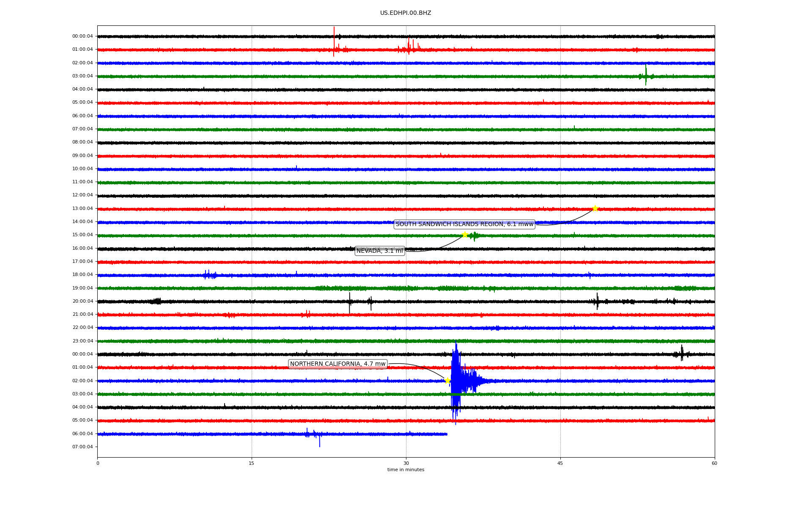Click the 11:00:04 time label
812x508 pixels.
[82, 182]
